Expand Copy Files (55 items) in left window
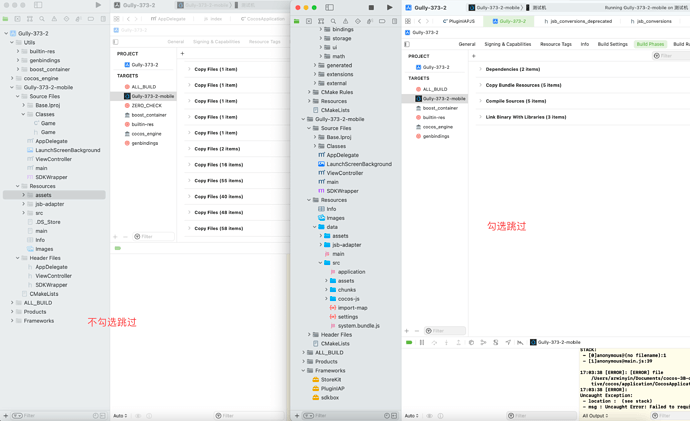The height and width of the screenshot is (421, 690). click(189, 180)
